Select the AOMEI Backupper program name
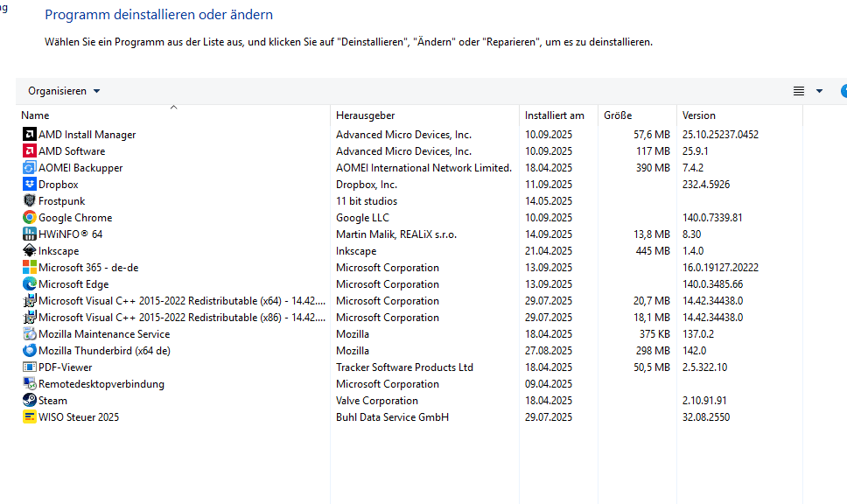847x504 pixels. [80, 168]
